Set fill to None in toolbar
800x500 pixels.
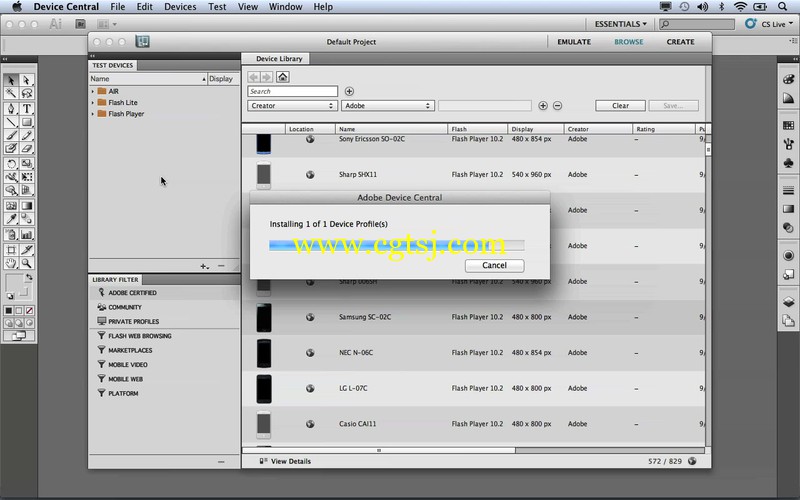tap(30, 310)
